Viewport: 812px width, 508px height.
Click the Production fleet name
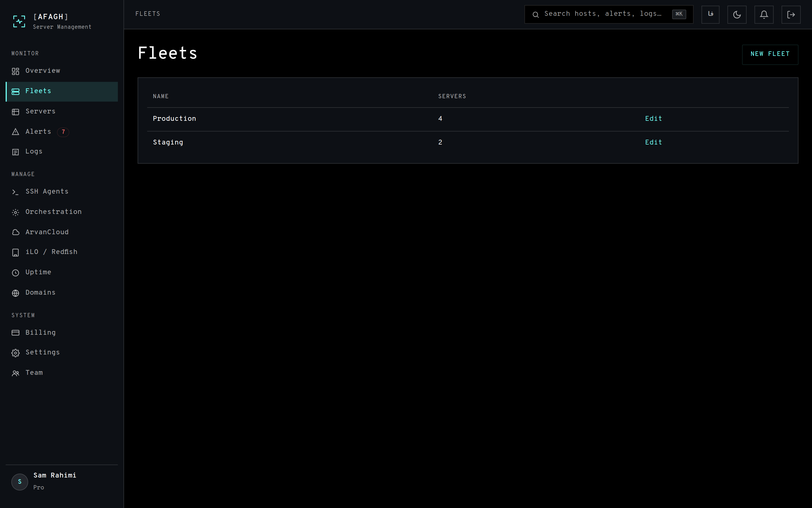[x=175, y=119]
